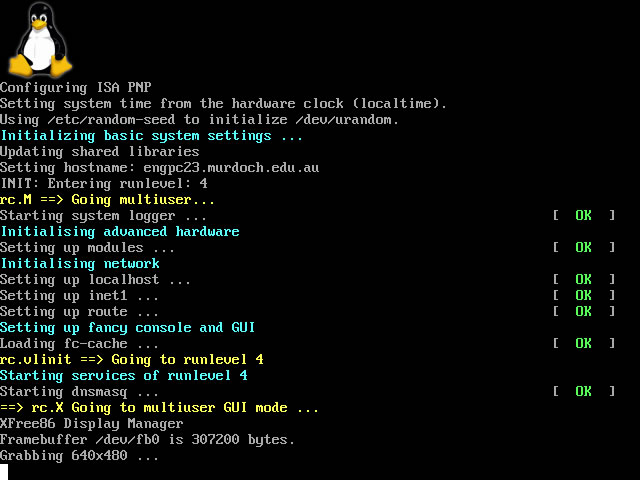Click the OK status beside localhost
This screenshot has height=480, width=640.
point(583,279)
